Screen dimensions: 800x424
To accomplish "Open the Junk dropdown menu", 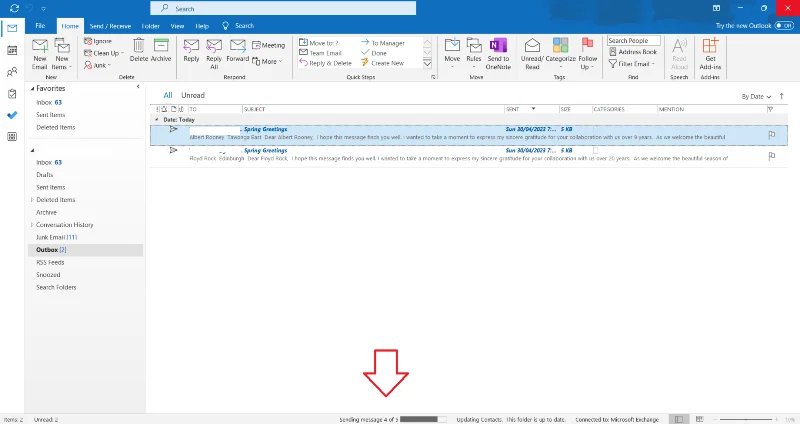I will (97, 65).
